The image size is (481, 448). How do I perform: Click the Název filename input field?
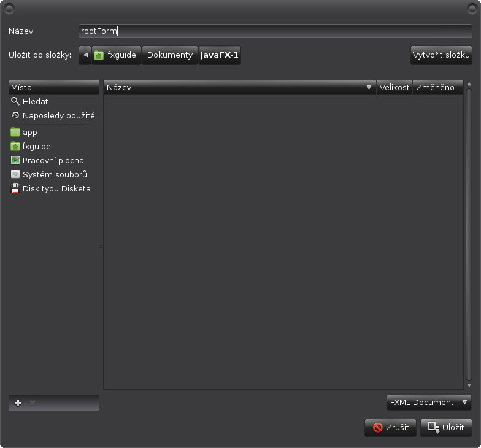tap(275, 31)
